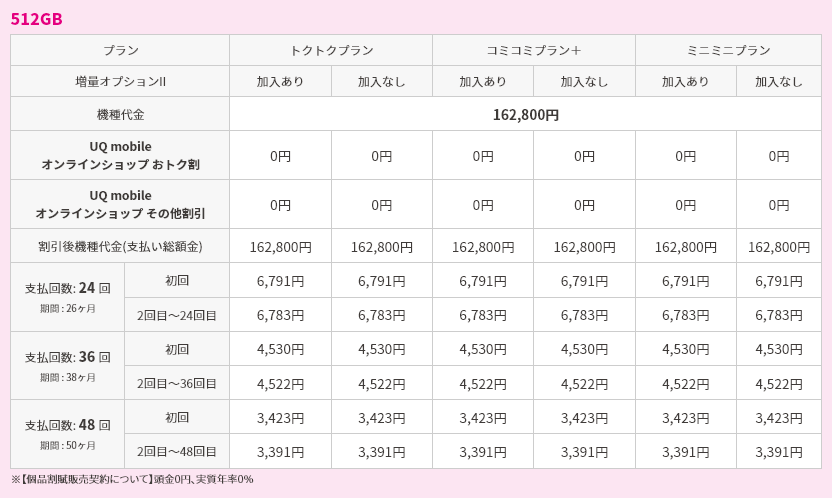This screenshot has height=498, width=832.
Task: Click the 支払回数: 36 回 cell
Action: [x=68, y=366]
